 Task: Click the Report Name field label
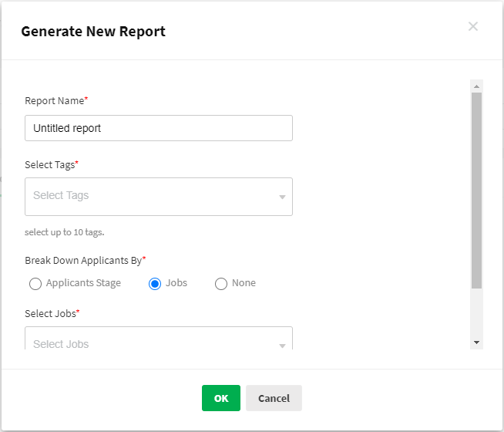pyautogui.click(x=55, y=100)
